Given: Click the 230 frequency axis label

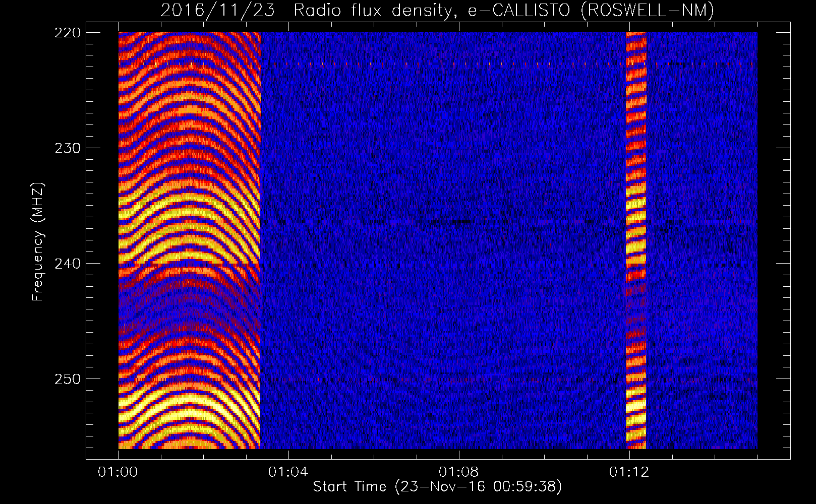Looking at the screenshot, I should pyautogui.click(x=67, y=148).
